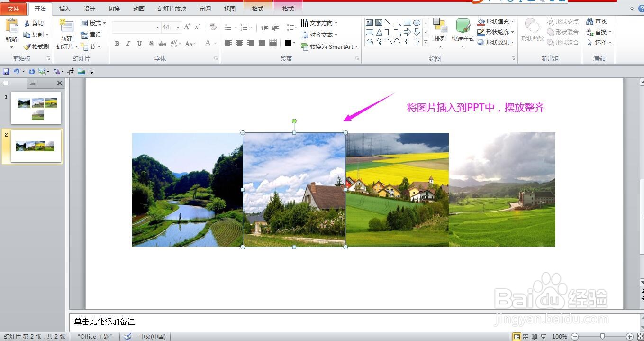
Task: Click the zoom slider handle
Action: click(x=602, y=337)
